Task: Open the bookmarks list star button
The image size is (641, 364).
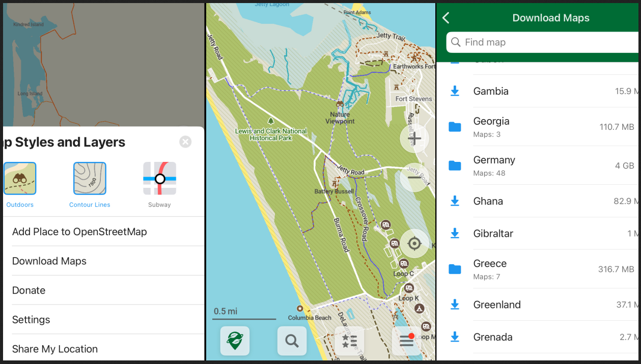Action: tap(349, 341)
